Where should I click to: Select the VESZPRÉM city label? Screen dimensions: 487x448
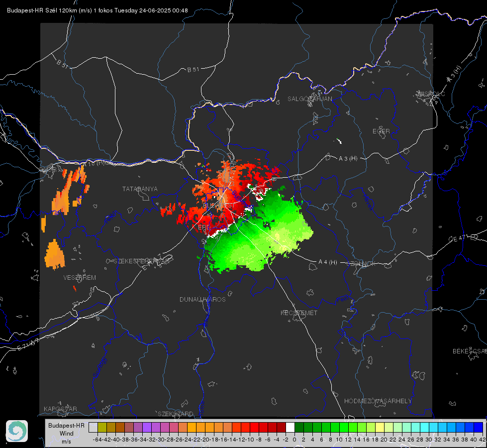coord(80,277)
